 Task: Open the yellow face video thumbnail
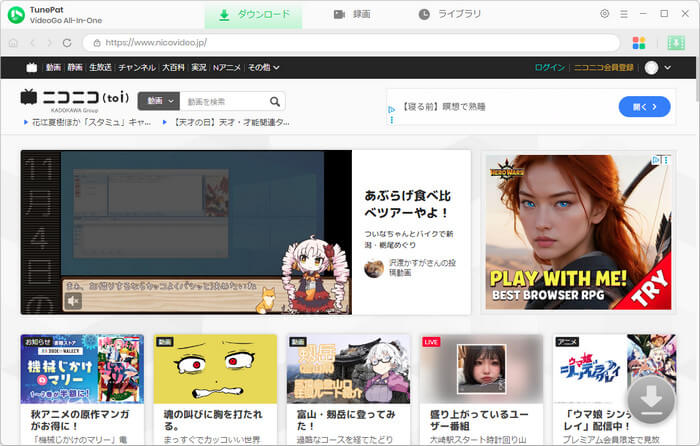click(x=215, y=368)
